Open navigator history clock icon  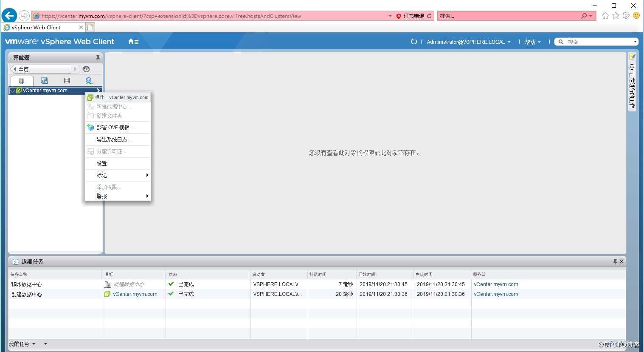pyautogui.click(x=86, y=69)
